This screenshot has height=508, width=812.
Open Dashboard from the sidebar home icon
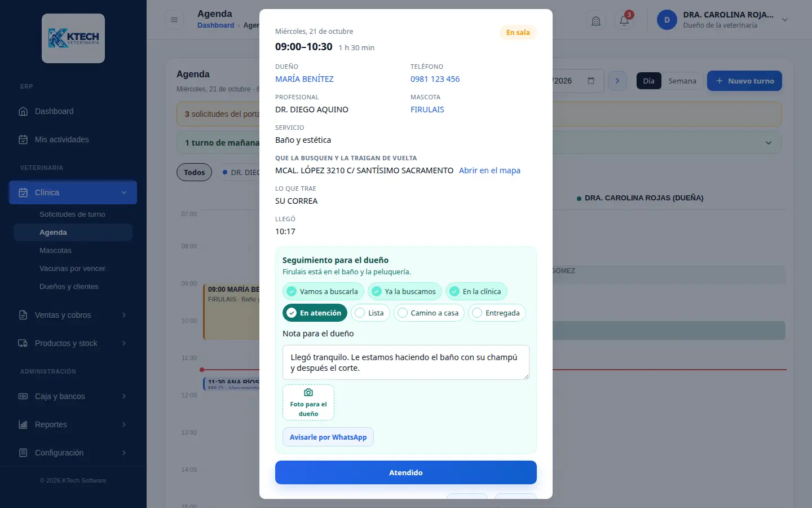[x=23, y=111]
